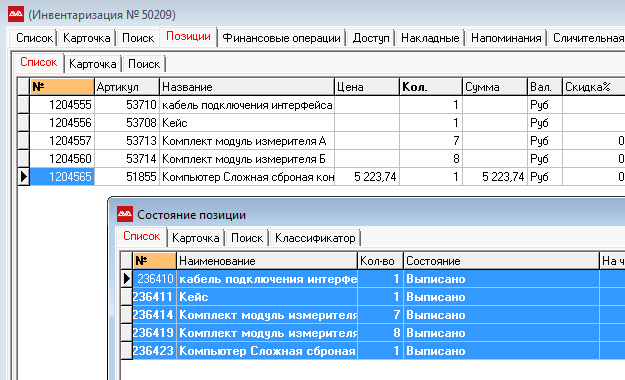Viewport: 625px width, 380px height.
Task: Click article 53708 cell
Action: click(127, 123)
